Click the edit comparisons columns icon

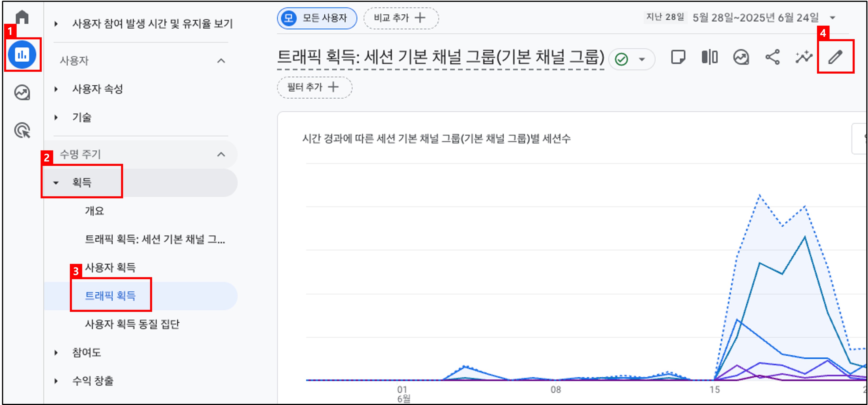pos(709,57)
